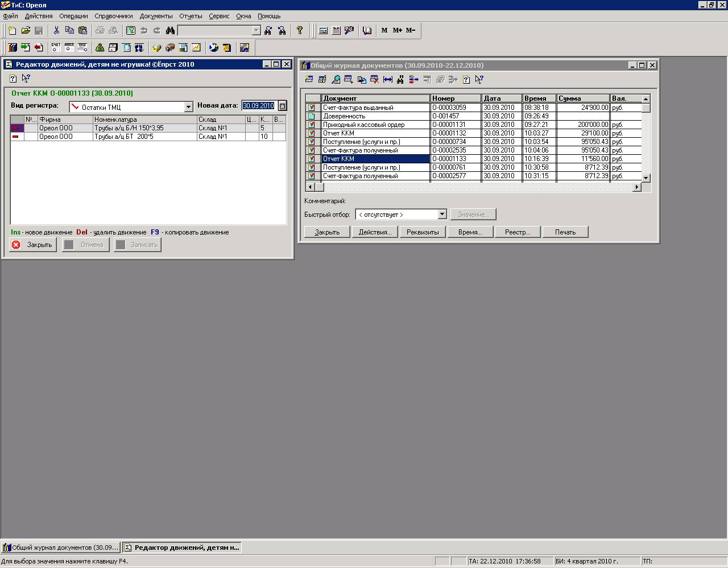
Task: Open the calculator from the toolbar
Action: pos(323,30)
